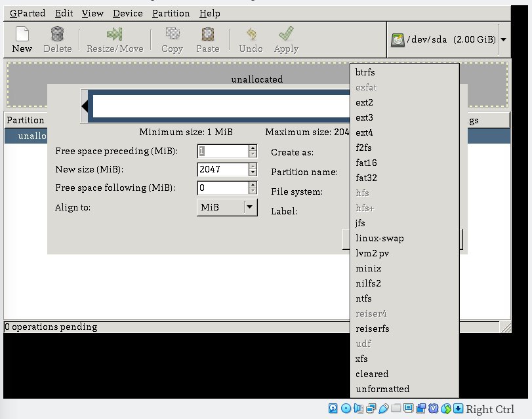Viewport: 532px width, 419px height.
Task: Click the Paste partition icon
Action: (208, 34)
